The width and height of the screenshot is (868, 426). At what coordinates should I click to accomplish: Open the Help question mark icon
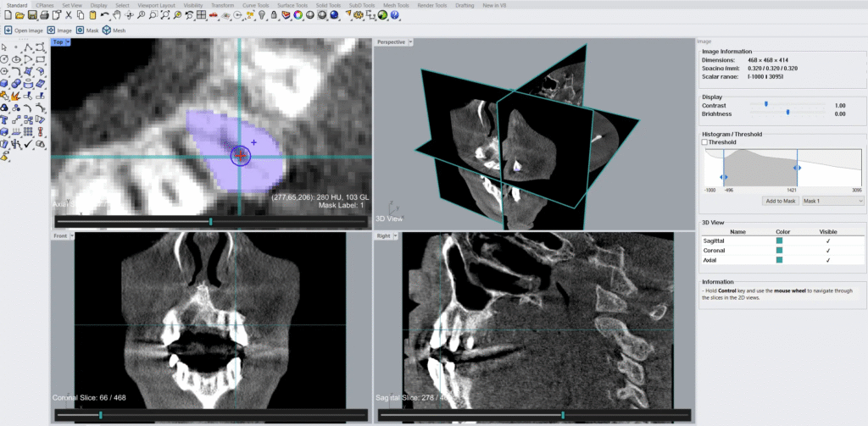pos(395,15)
